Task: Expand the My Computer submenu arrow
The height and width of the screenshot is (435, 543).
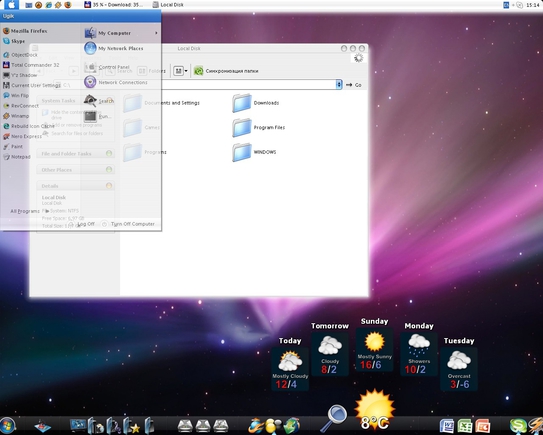Action: [156, 33]
